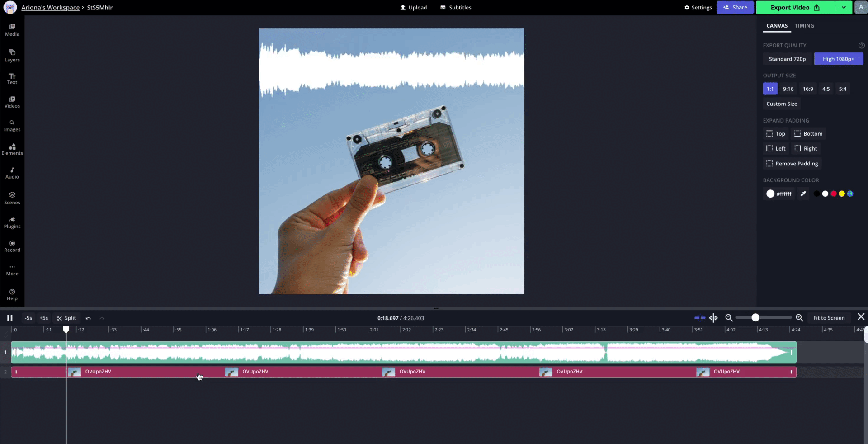Click the undo arrow in timeline toolbar
The height and width of the screenshot is (444, 868).
coord(88,318)
